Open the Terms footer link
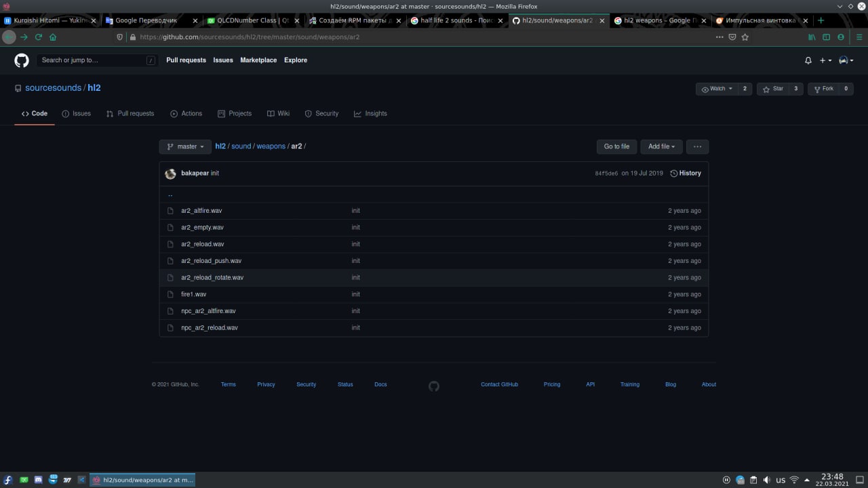 [x=229, y=384]
